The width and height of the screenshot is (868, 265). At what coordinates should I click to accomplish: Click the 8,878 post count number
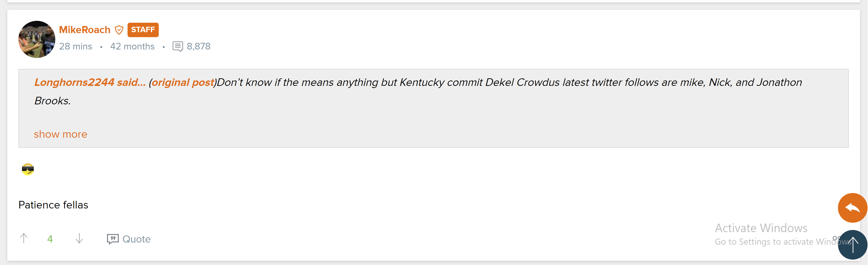pyautogui.click(x=198, y=46)
